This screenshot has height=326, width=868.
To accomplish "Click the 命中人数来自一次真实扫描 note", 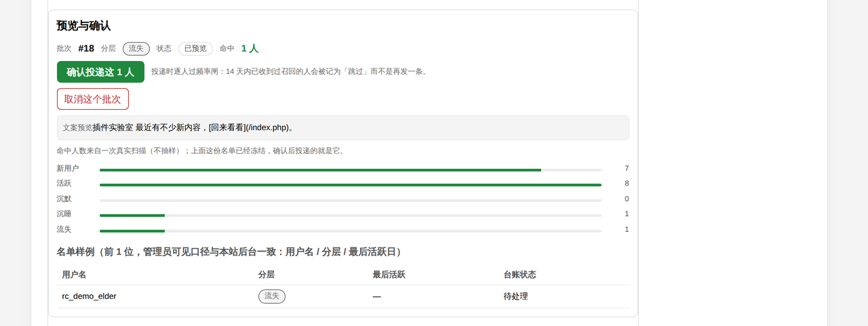I will 202,150.
